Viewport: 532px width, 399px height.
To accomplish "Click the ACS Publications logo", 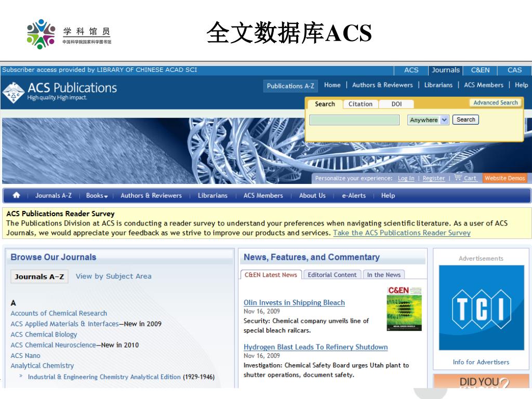I will (x=60, y=91).
